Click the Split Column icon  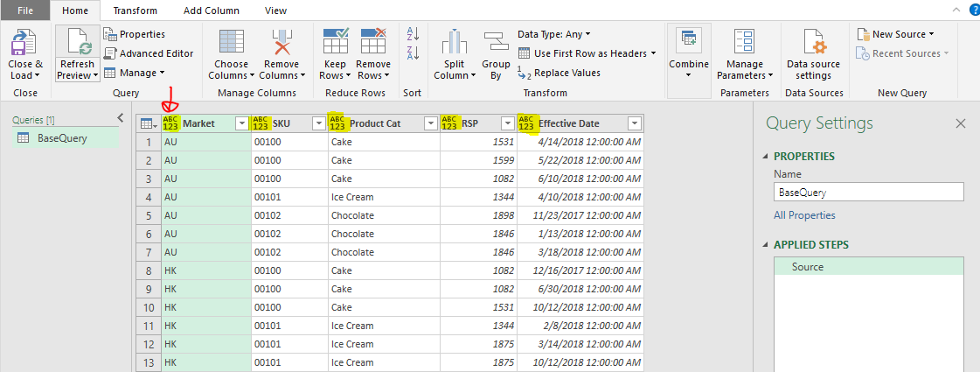455,42
